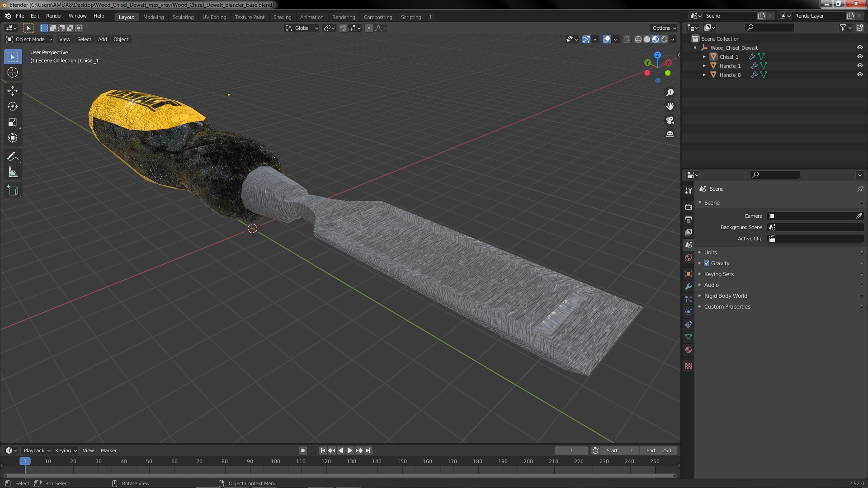This screenshot has height=488, width=868.
Task: Open the Output properties tab
Action: click(x=689, y=219)
